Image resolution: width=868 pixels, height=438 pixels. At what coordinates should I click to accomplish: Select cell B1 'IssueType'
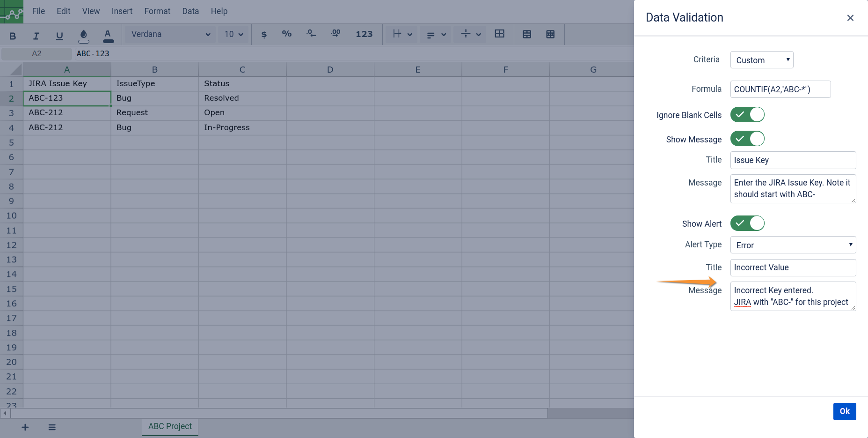coord(155,84)
